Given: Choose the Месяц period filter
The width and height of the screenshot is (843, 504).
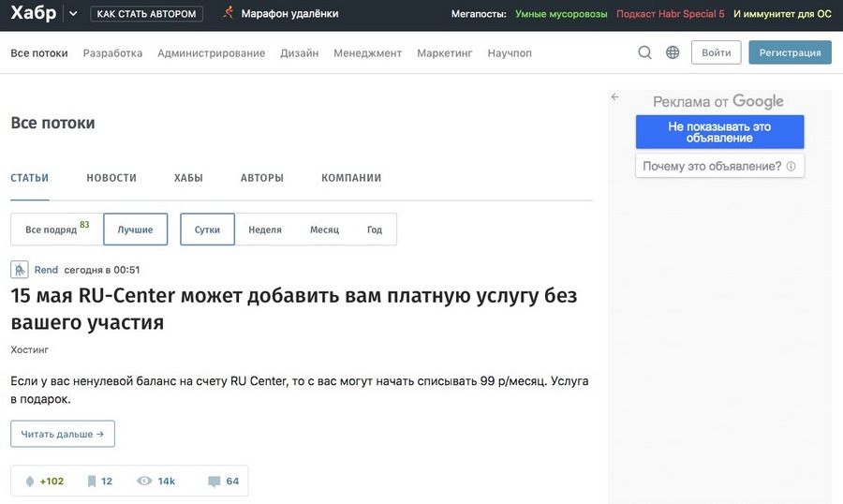Looking at the screenshot, I should (x=324, y=230).
